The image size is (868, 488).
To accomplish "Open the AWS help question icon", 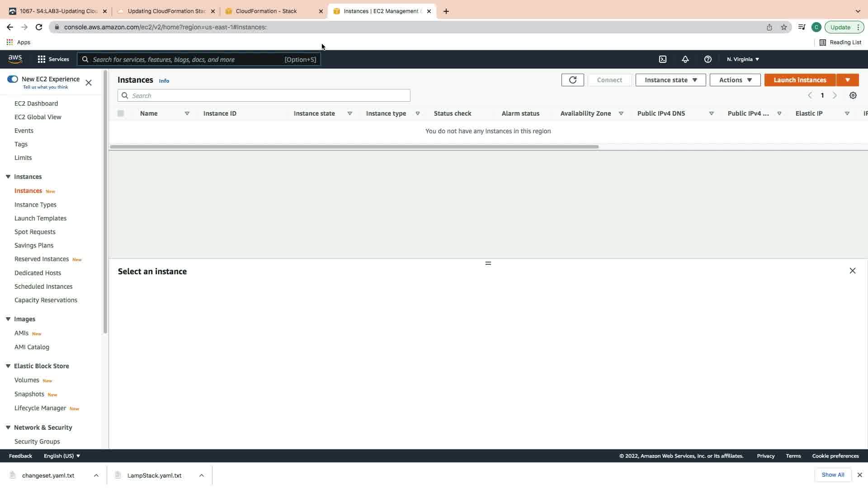I will pos(708,59).
